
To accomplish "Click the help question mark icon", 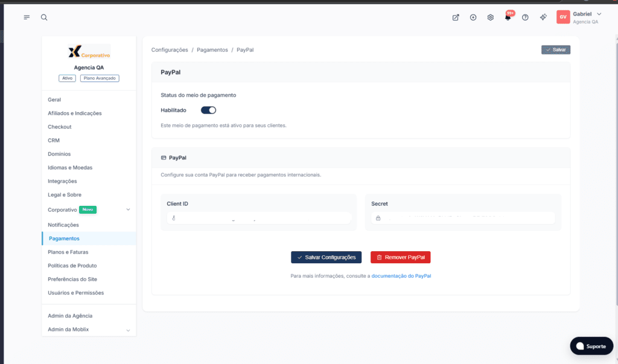I will click(525, 18).
